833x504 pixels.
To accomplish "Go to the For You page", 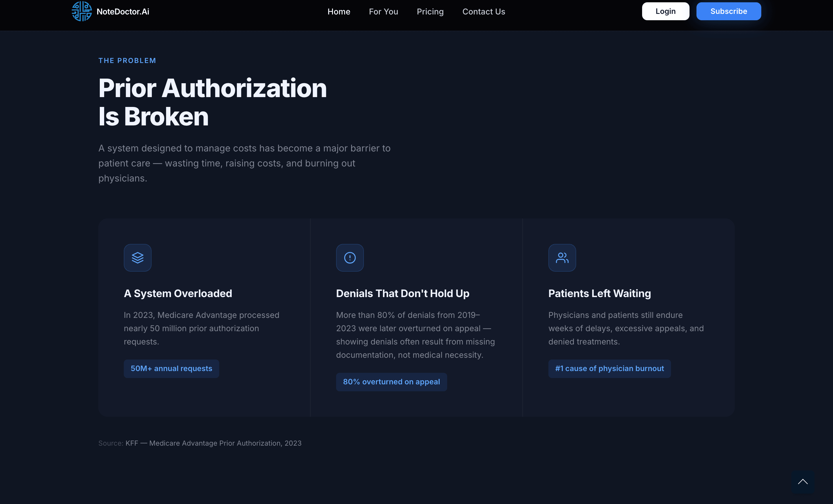I will coord(383,12).
